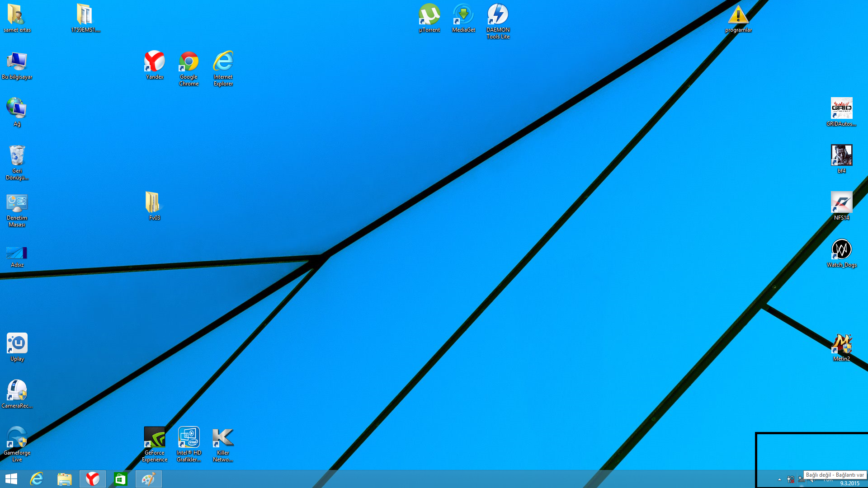868x488 pixels.
Task: Click the network signal tray icon
Action: click(x=801, y=479)
